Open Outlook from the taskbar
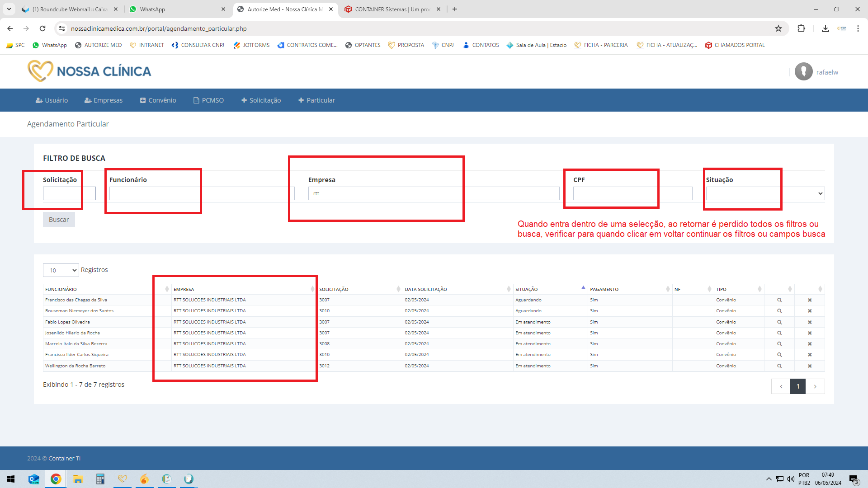 [x=34, y=479]
